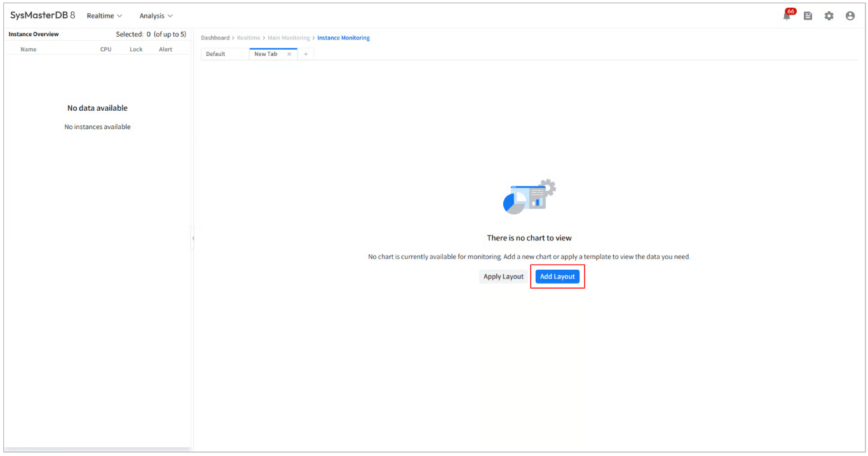The width and height of the screenshot is (868, 456).
Task: Switch to the Default tab
Action: [x=225, y=54]
